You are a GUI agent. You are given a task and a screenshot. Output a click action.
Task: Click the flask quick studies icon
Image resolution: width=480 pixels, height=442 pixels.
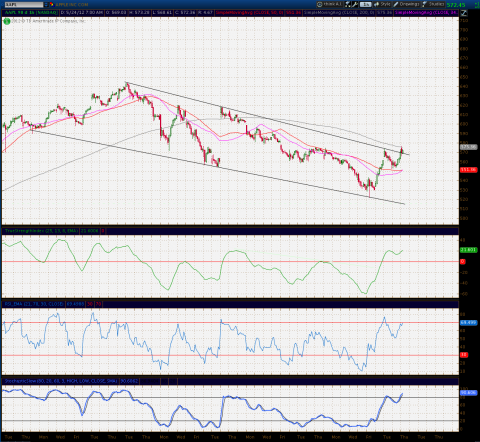point(348,4)
